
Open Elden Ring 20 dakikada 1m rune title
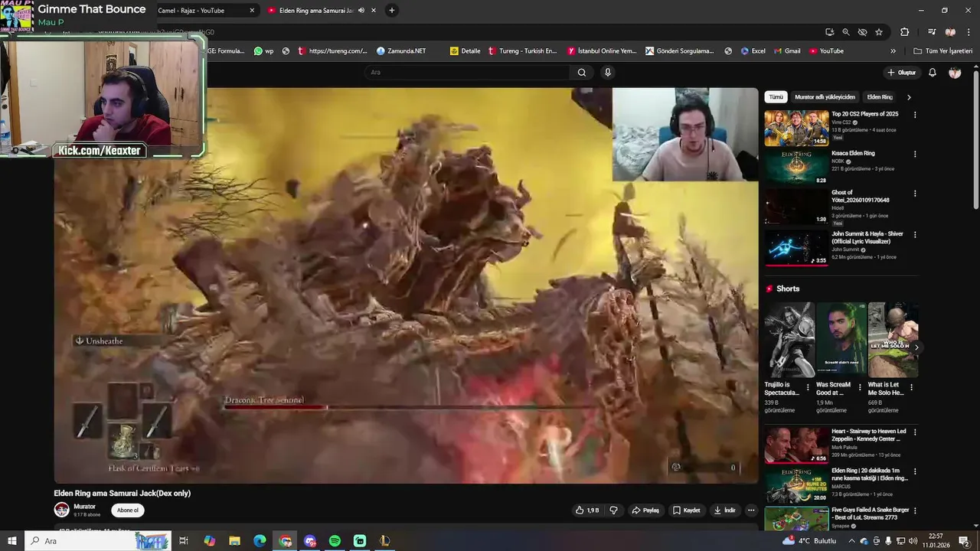(869, 474)
